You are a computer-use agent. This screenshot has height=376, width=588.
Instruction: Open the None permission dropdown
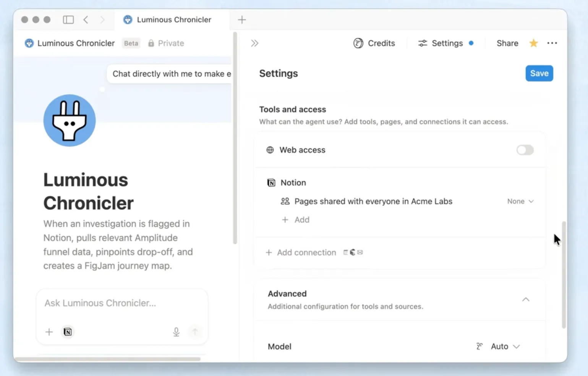pyautogui.click(x=520, y=201)
